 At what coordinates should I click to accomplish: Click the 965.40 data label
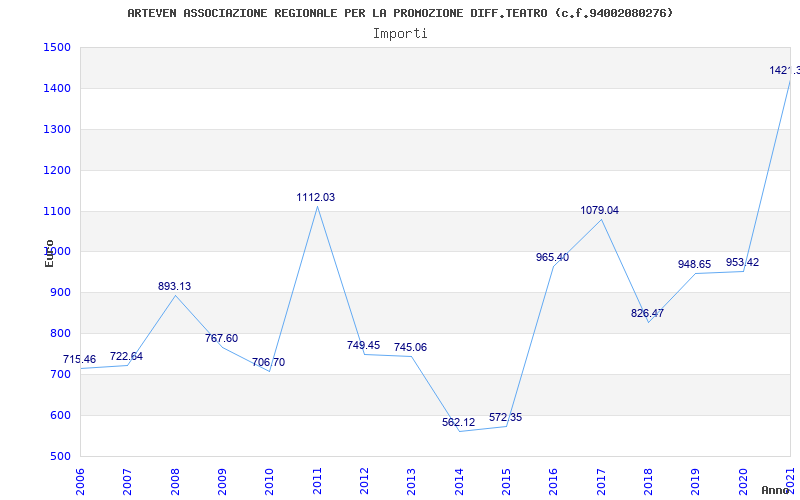pos(553,258)
